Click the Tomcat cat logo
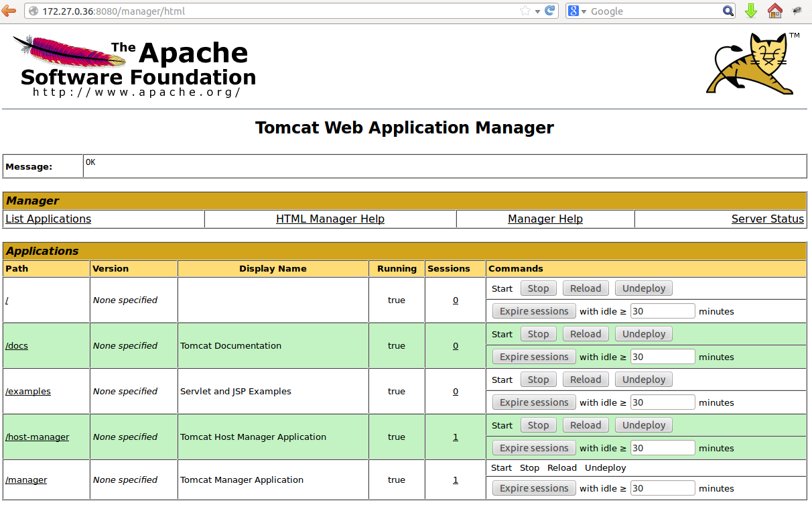Screen dimensions: 812x509 pyautogui.click(x=752, y=64)
